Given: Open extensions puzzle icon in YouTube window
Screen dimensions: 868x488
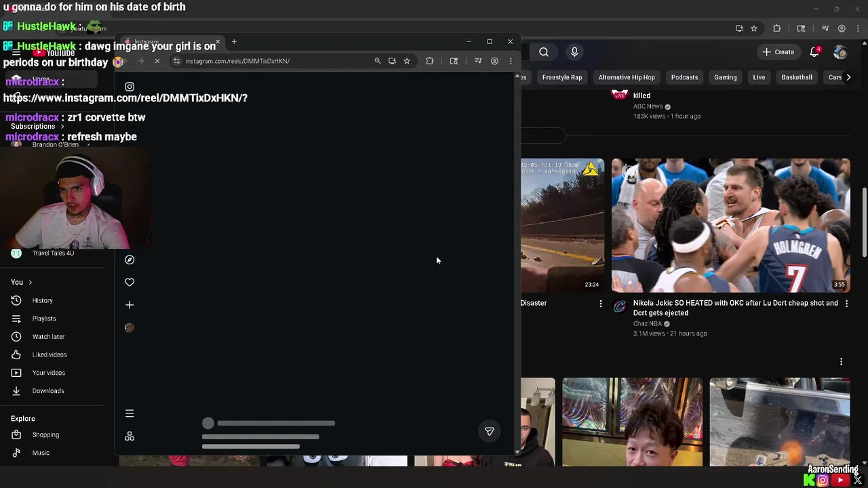Looking at the screenshot, I should click(777, 28).
